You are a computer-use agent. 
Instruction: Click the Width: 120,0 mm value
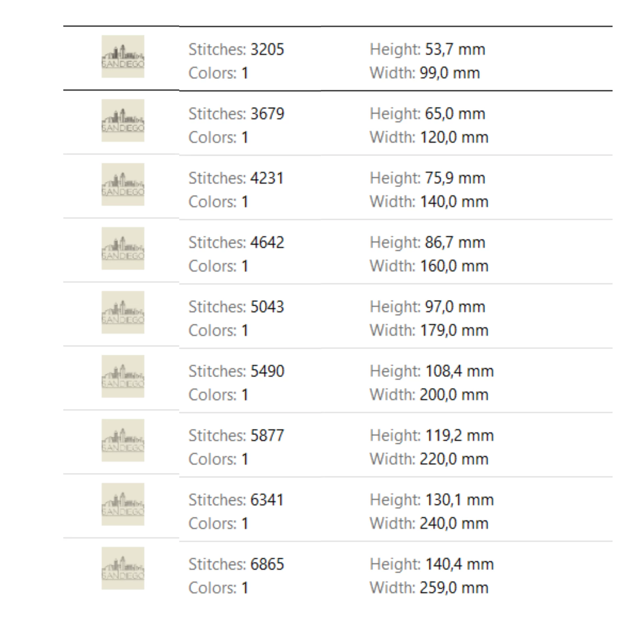[429, 137]
